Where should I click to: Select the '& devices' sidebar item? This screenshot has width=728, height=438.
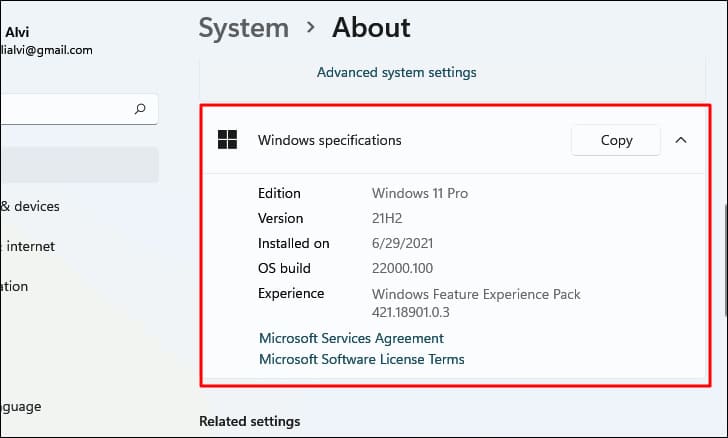tap(30, 206)
